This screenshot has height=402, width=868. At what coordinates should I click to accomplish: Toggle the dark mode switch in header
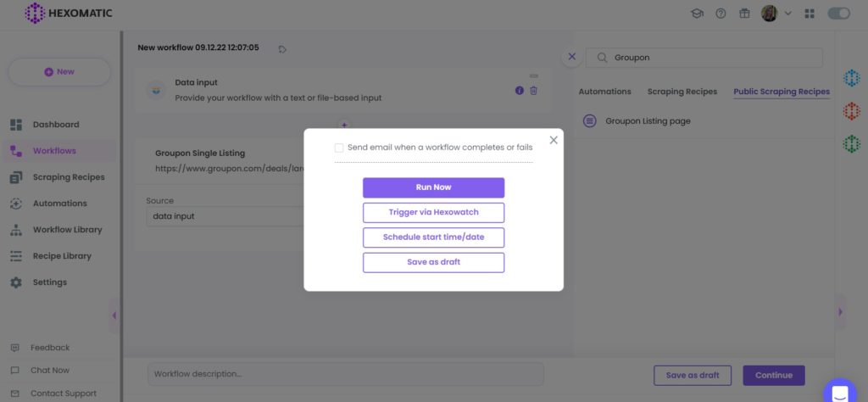[x=838, y=14]
